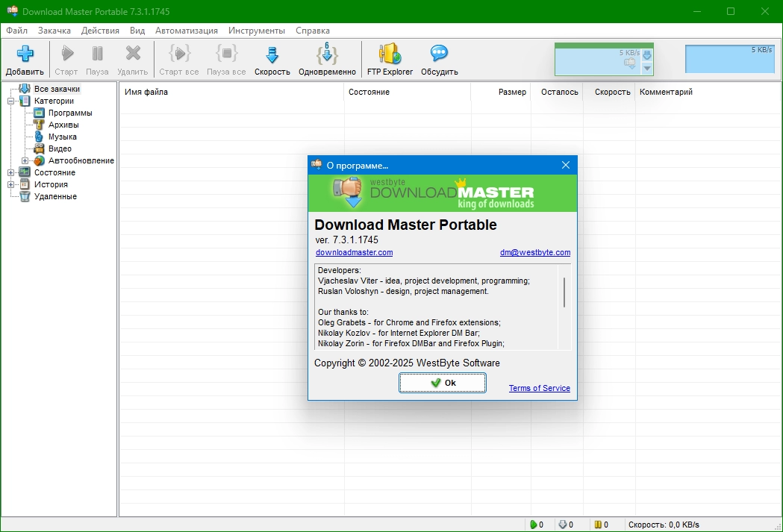Select Все закачки in the tree
The width and height of the screenshot is (783, 532).
57,89
